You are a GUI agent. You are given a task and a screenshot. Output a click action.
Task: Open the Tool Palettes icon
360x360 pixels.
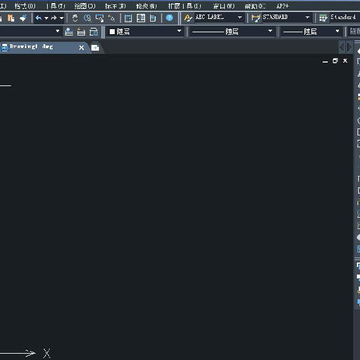point(153,18)
